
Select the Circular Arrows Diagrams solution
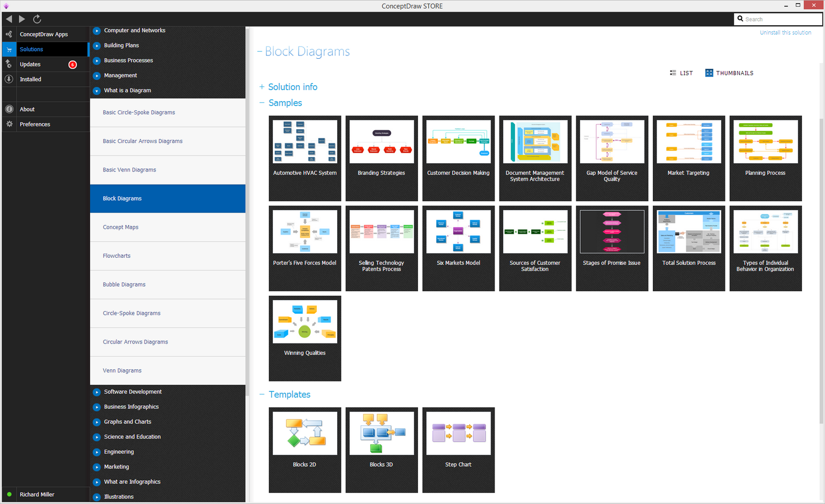coord(168,342)
